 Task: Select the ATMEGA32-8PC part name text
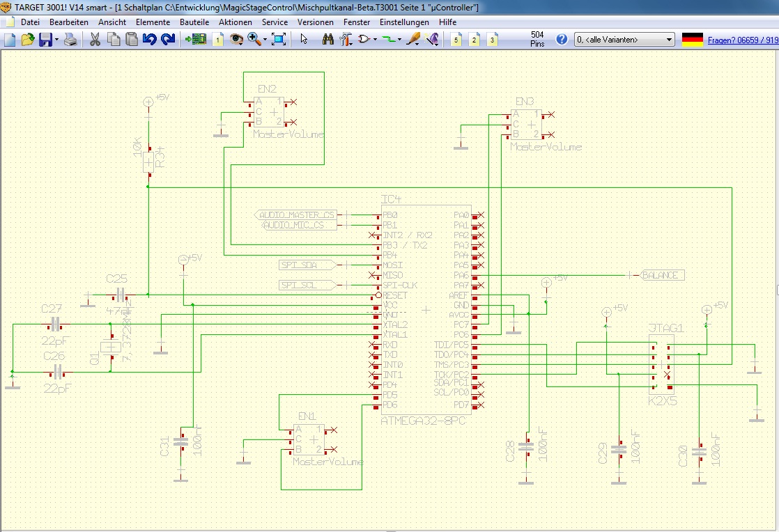[423, 421]
